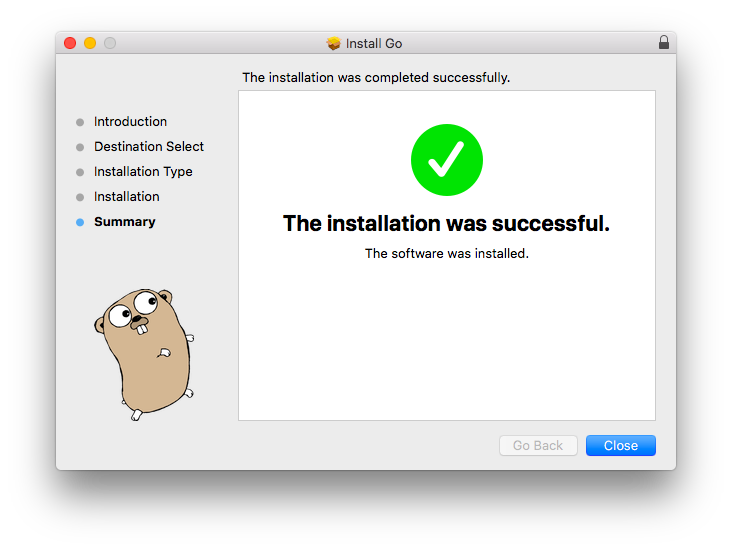Click the red close window button

point(70,43)
